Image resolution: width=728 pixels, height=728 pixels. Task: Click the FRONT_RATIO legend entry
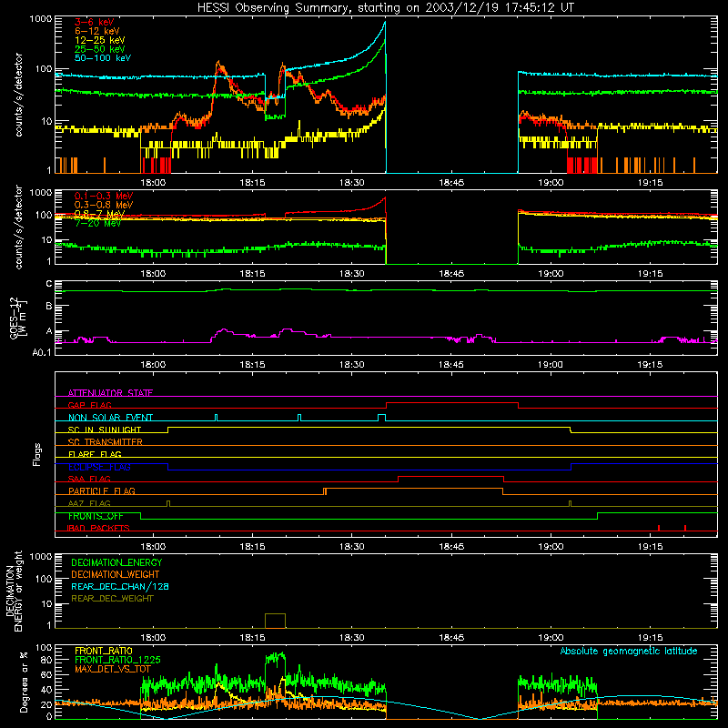coord(104,651)
